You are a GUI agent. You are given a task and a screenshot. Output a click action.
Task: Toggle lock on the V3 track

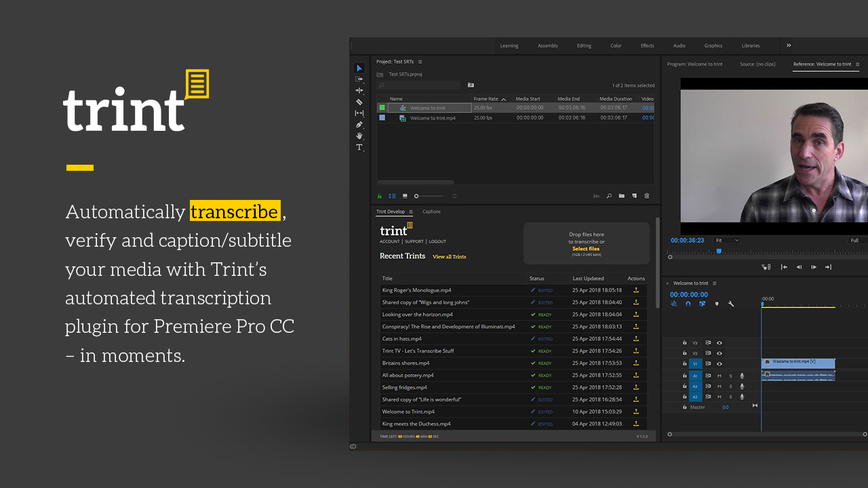(x=685, y=343)
